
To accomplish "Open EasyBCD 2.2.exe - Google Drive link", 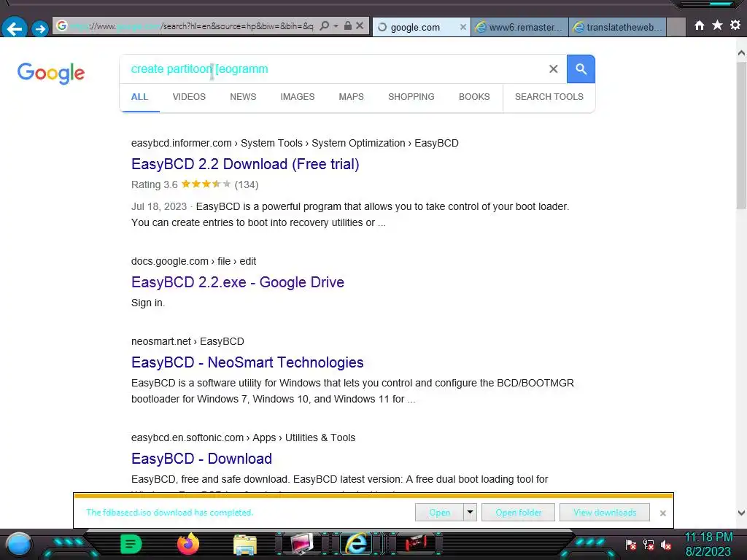I will [238, 282].
